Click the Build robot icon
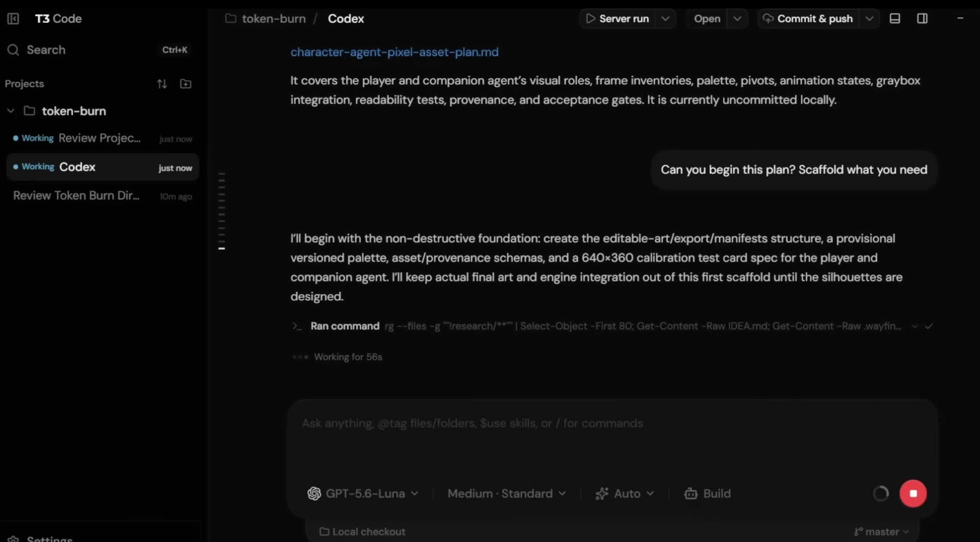The width and height of the screenshot is (980, 542). pyautogui.click(x=691, y=494)
